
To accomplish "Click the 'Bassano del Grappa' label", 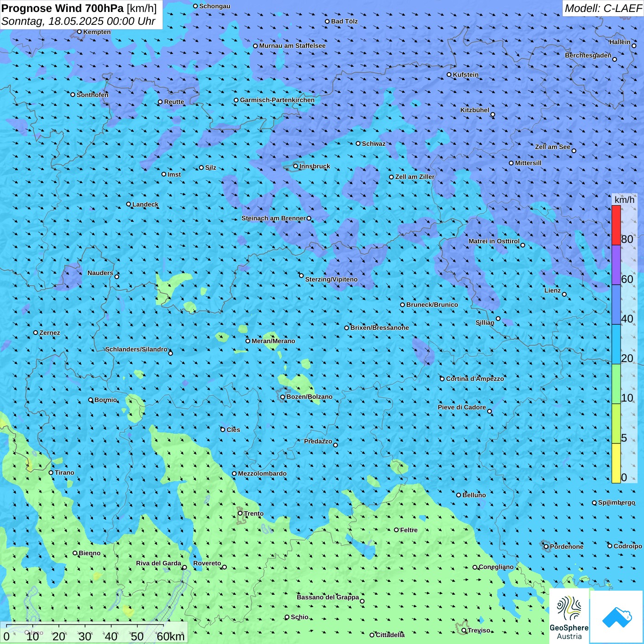I will click(328, 597).
